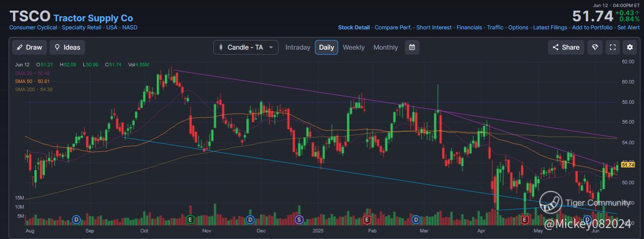The height and width of the screenshot is (239, 644).
Task: Open the Stock Detail view
Action: (354, 27)
